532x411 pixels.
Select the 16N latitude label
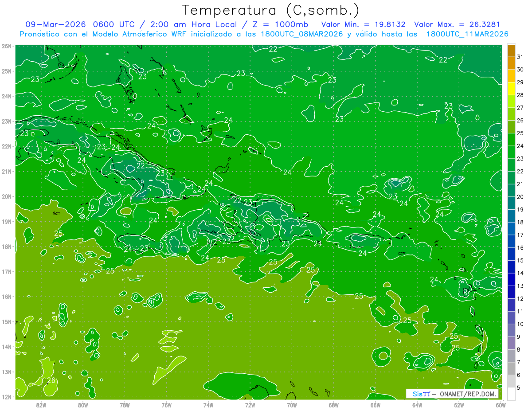click(x=7, y=297)
